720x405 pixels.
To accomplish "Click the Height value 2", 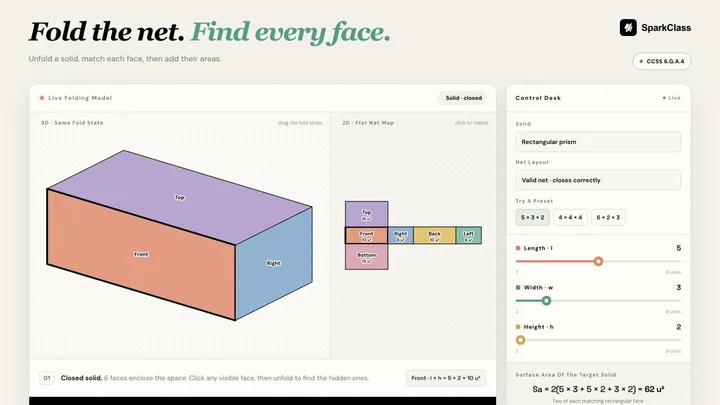I will pos(678,327).
